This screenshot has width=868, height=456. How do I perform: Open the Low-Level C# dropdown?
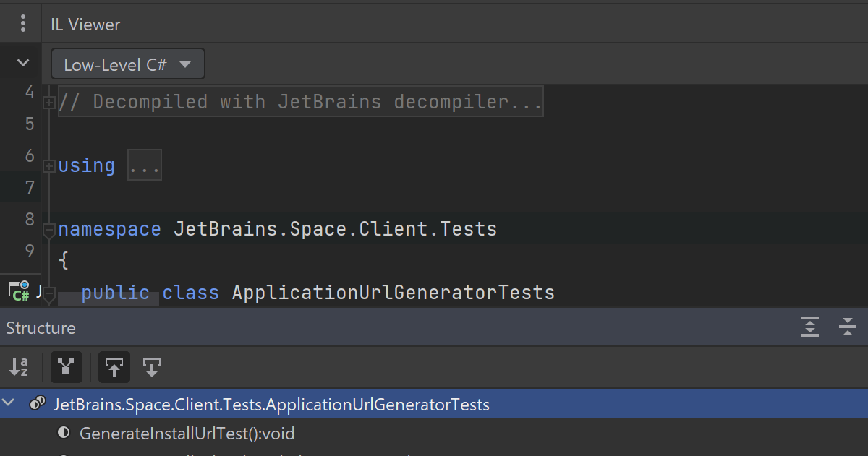[x=128, y=64]
